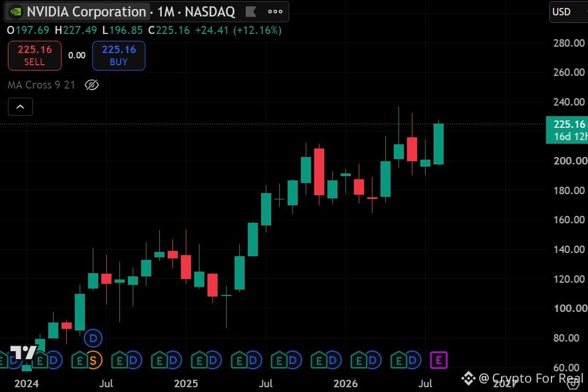Click the low value L196.85
The width and height of the screenshot is (588, 392).
(123, 30)
